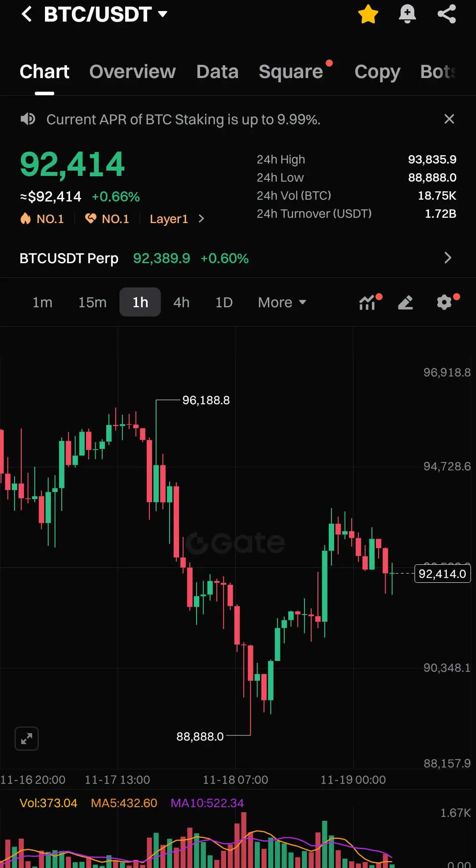Tap the speaker announcement icon
The height and width of the screenshot is (868, 476).
point(28,119)
